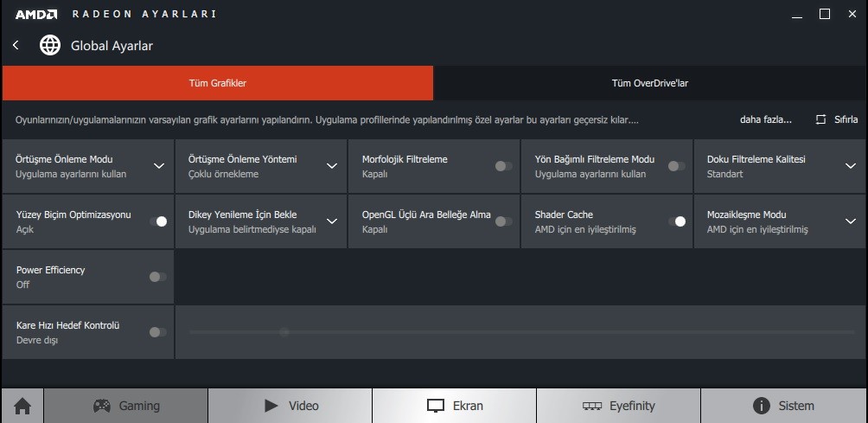Enable Kare Hızı Hedef Kontrolü switch
Screen dimensions: 868x423
click(x=157, y=332)
